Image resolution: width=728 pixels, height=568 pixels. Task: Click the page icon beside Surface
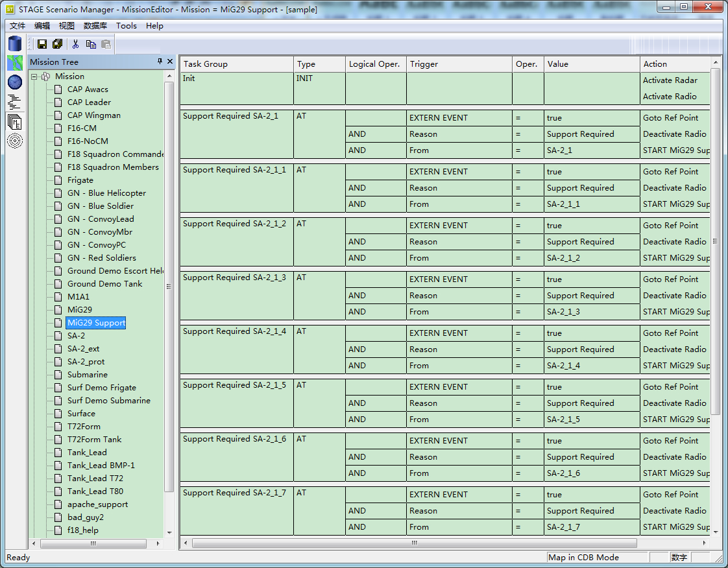pos(58,414)
